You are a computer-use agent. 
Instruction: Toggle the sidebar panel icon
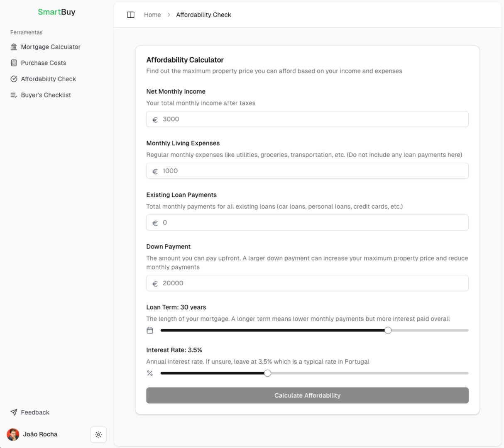(130, 15)
